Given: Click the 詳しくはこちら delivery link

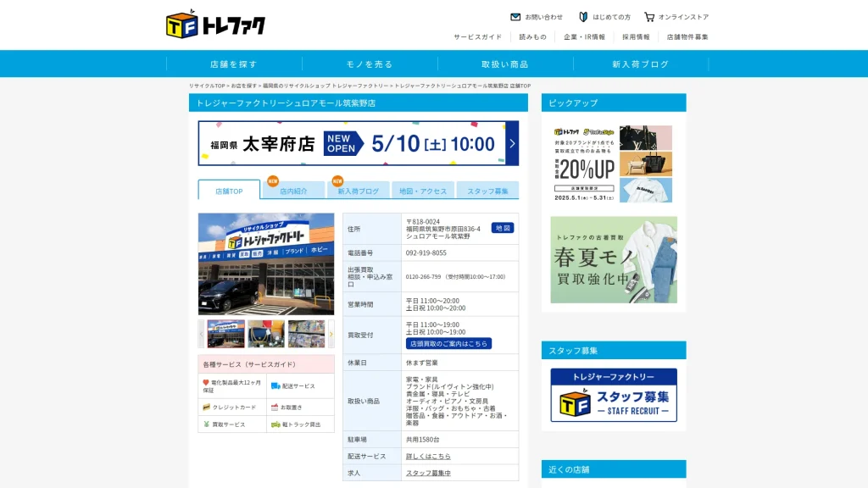Looking at the screenshot, I should coord(428,457).
